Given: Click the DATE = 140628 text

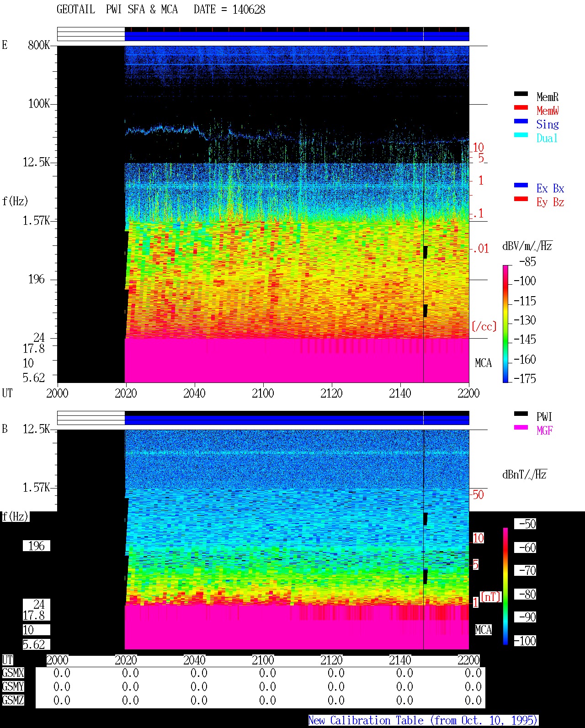Looking at the screenshot, I should click(x=229, y=10).
